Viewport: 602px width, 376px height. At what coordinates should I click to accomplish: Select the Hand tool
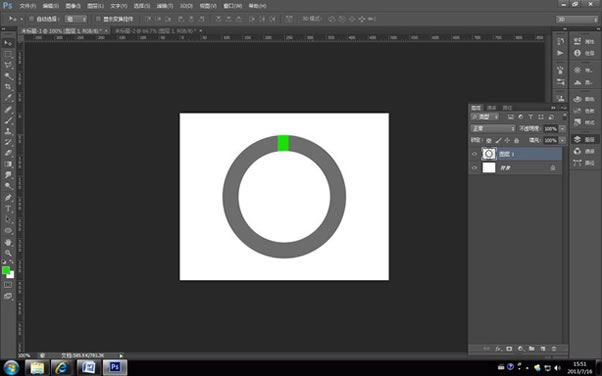point(8,242)
